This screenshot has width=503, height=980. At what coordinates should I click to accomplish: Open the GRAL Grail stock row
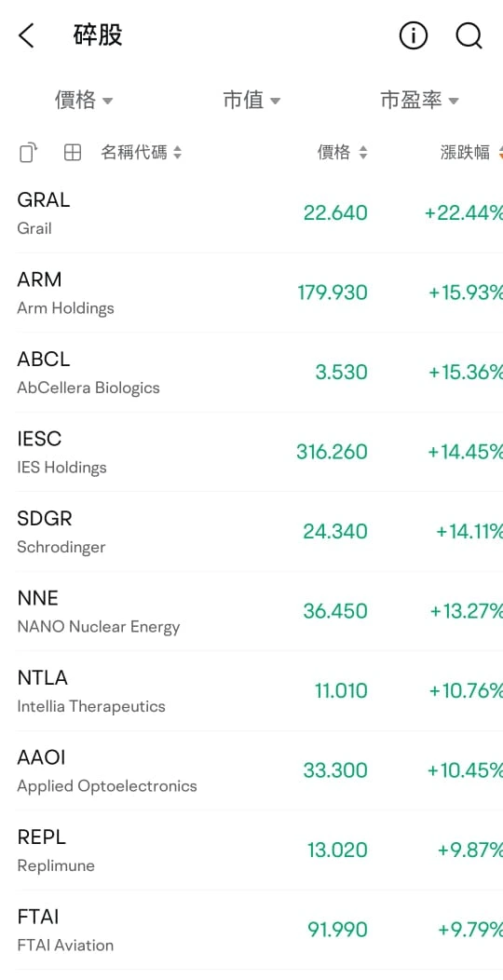pyautogui.click(x=251, y=213)
